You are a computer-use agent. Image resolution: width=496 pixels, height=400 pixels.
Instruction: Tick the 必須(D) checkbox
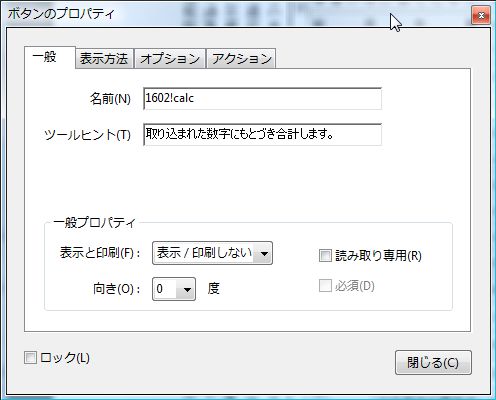click(x=325, y=286)
